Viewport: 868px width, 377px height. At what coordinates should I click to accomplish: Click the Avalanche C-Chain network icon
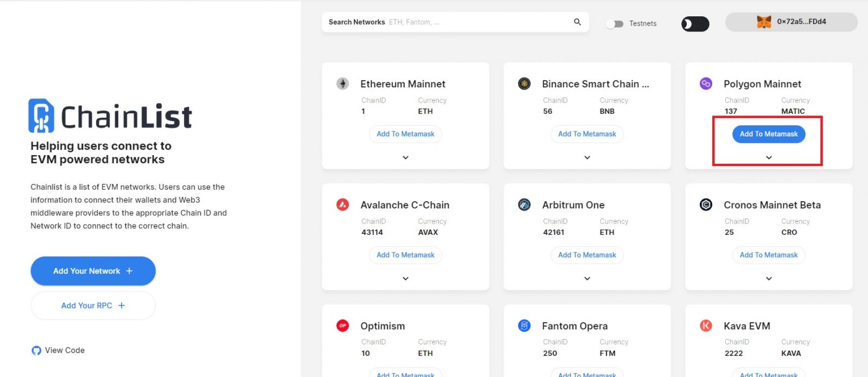click(x=342, y=205)
